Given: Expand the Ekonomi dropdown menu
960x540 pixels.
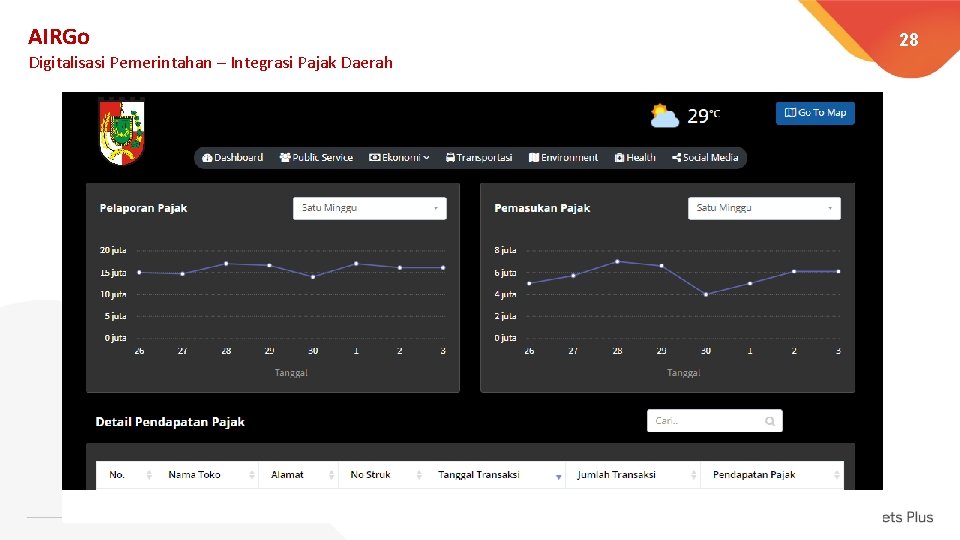Looking at the screenshot, I should point(399,157).
